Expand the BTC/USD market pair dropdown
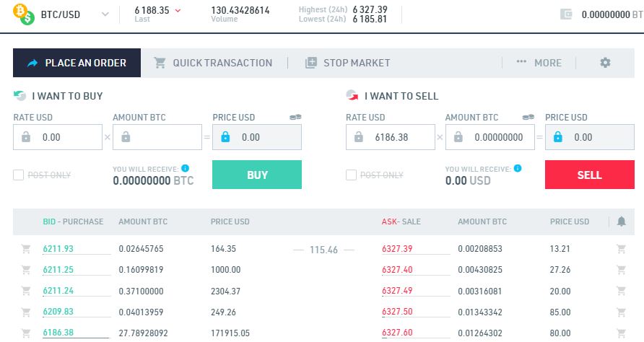Viewport: 644px width, 342px height. coord(106,14)
